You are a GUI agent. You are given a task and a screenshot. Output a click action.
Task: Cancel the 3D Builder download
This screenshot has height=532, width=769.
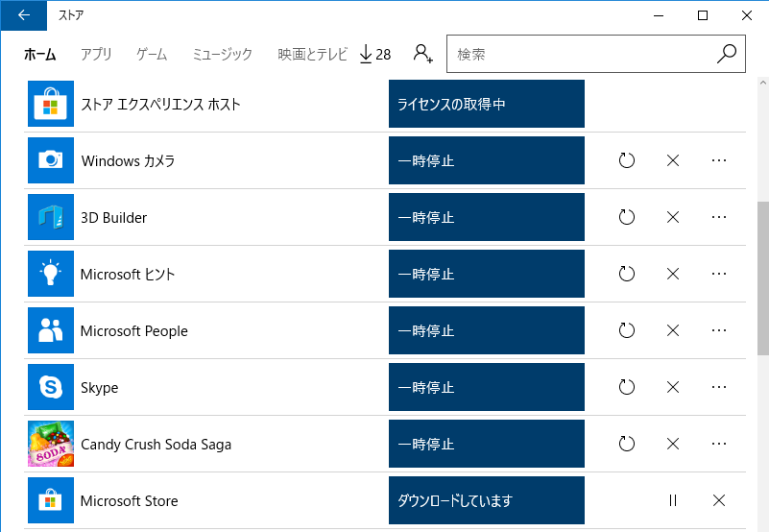pyautogui.click(x=673, y=217)
